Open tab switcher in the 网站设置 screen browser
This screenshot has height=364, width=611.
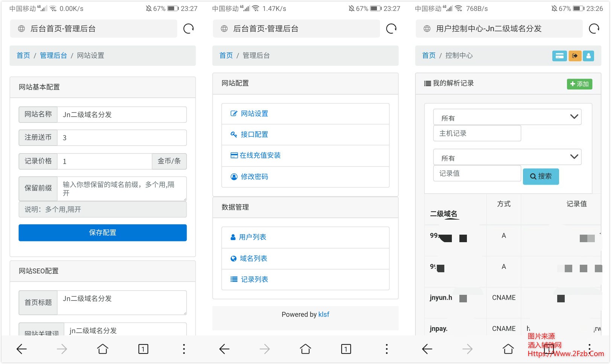click(143, 349)
